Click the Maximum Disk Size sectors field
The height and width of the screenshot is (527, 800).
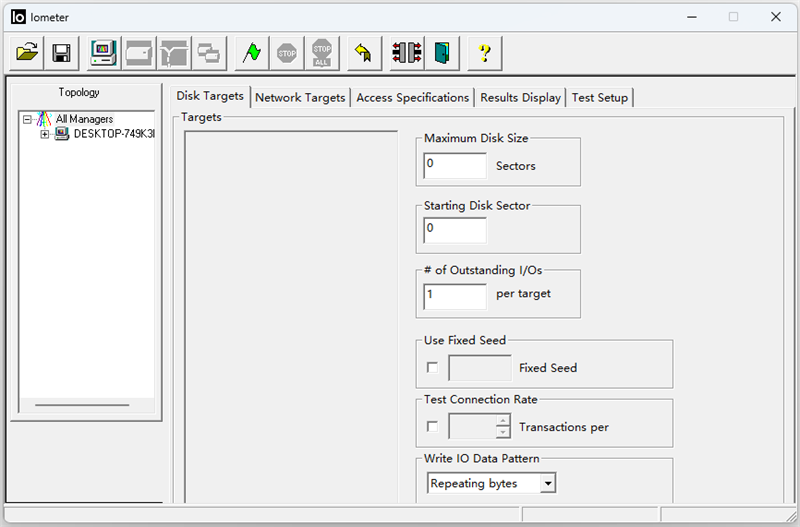coord(455,165)
